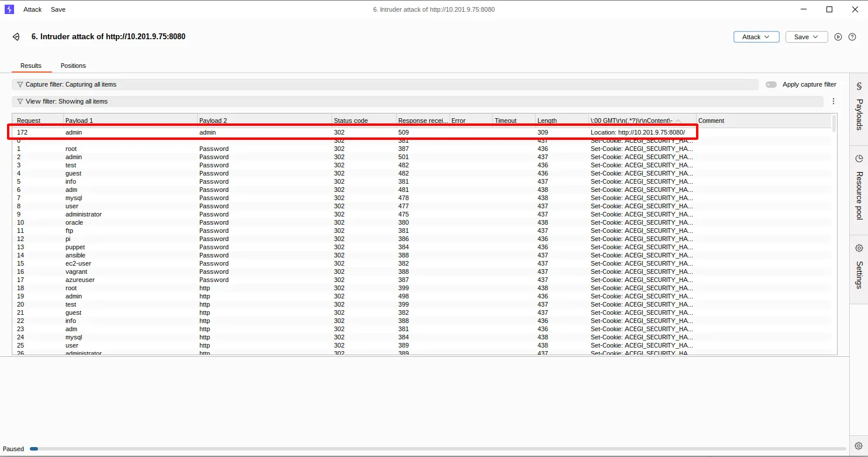Open the three-dot results options menu
Image resolution: width=868 pixels, height=457 pixels.
833,101
